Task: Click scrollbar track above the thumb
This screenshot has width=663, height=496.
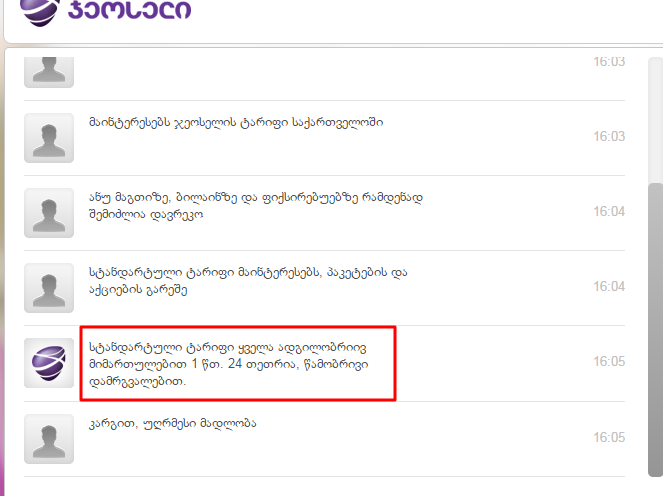Action: (x=655, y=120)
